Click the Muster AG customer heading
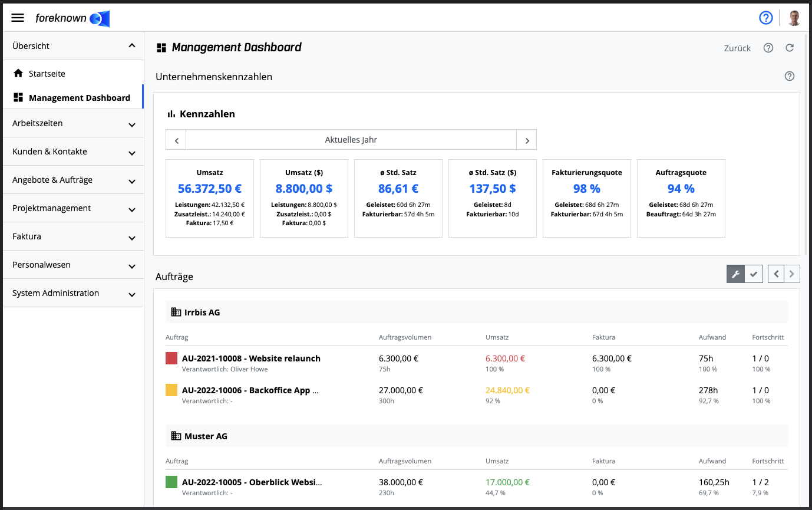The height and width of the screenshot is (510, 812). [x=206, y=436]
